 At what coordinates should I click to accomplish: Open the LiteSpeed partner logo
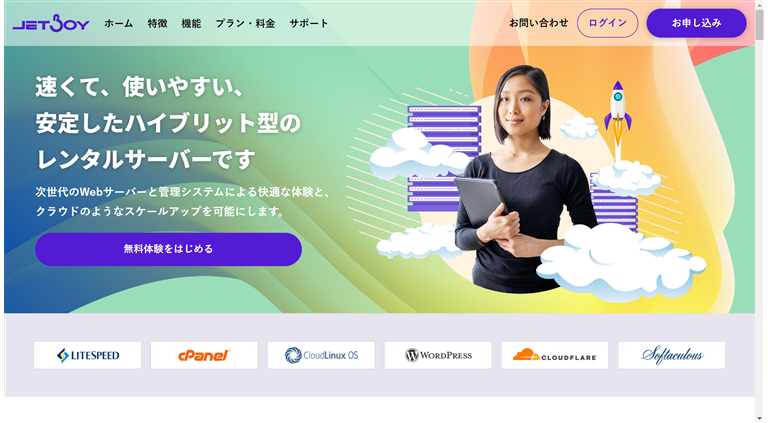[x=88, y=355]
